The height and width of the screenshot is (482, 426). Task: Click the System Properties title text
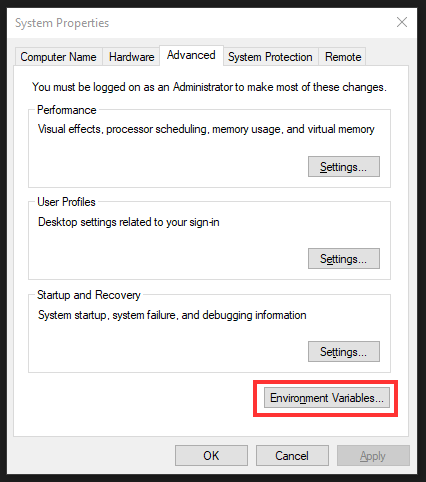tap(62, 23)
